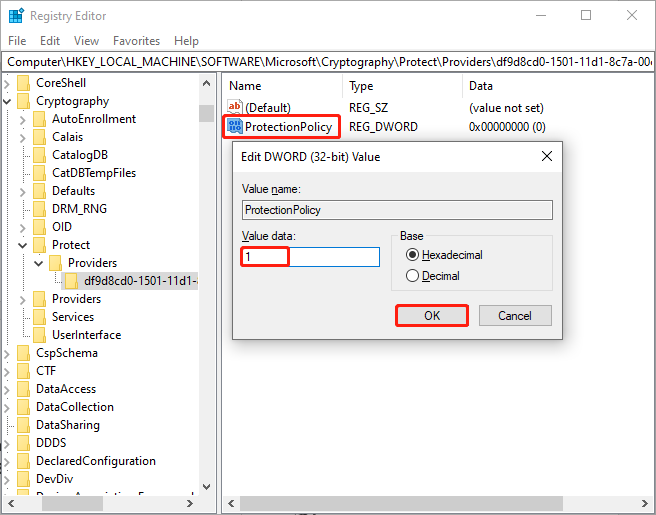656x515 pixels.
Task: Select the Hexadecimal base option
Action: 444,255
